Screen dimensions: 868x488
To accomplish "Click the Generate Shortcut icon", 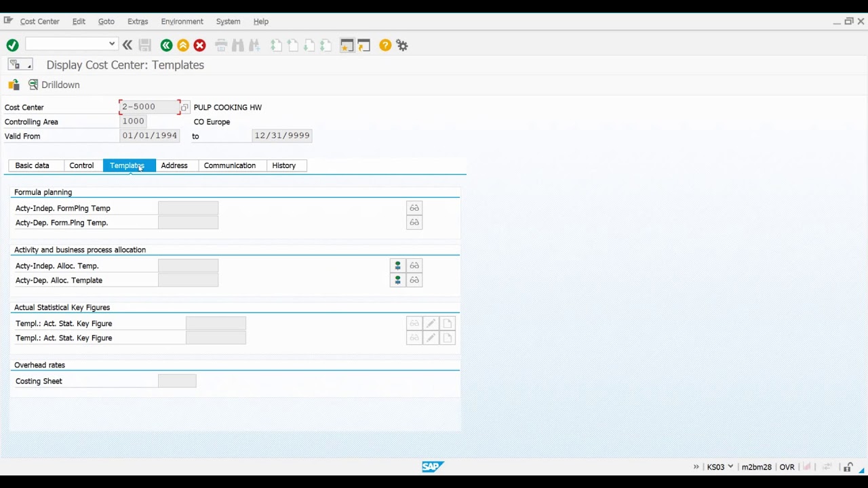I will [x=364, y=45].
